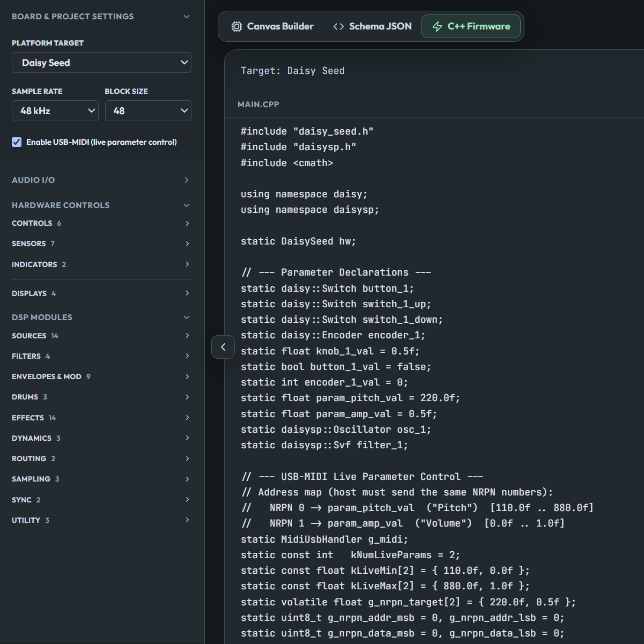Click the 'using namespace daisy;' line
This screenshot has width=644, height=644.
click(x=304, y=194)
